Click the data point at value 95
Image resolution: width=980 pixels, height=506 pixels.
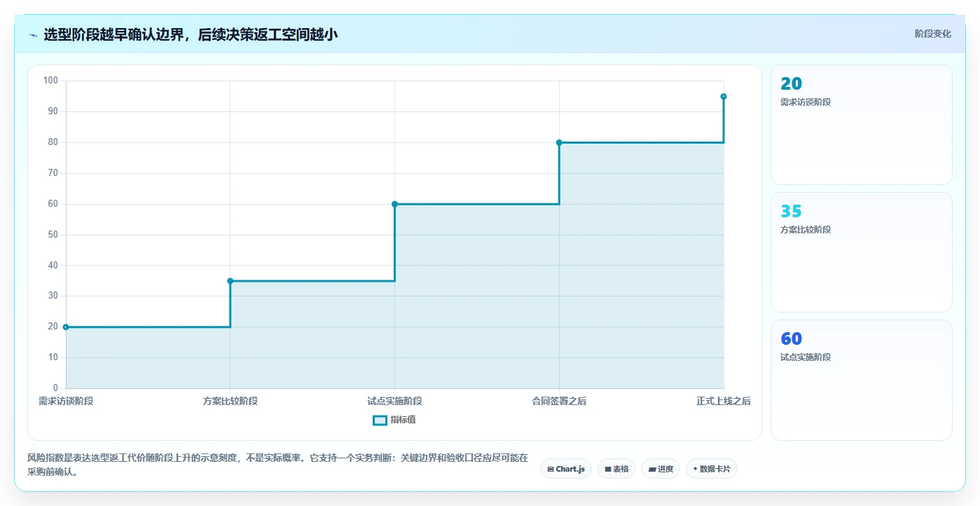pos(724,97)
